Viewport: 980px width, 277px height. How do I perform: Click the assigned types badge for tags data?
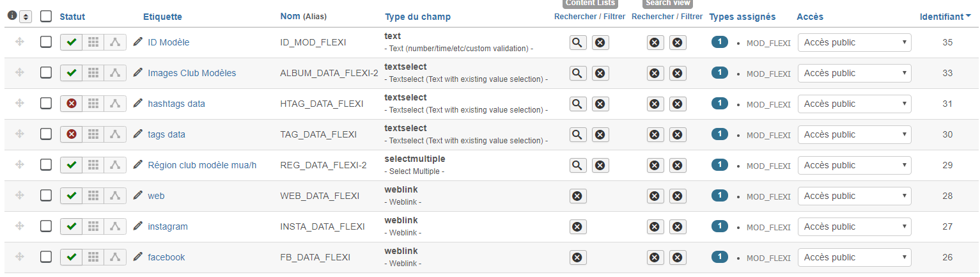pyautogui.click(x=720, y=134)
